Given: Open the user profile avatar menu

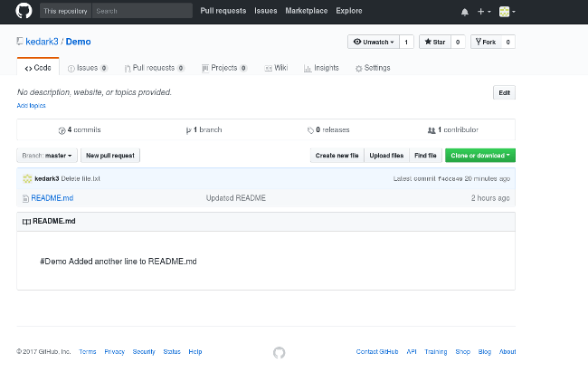Looking at the screenshot, I should (507, 12).
